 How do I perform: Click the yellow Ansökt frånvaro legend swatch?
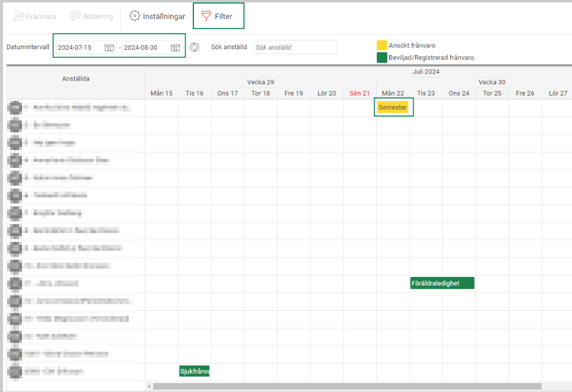382,45
